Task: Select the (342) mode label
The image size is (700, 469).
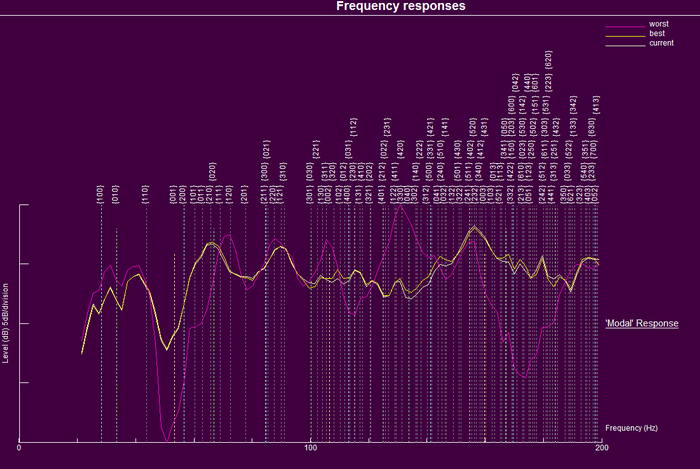Action: tap(573, 105)
